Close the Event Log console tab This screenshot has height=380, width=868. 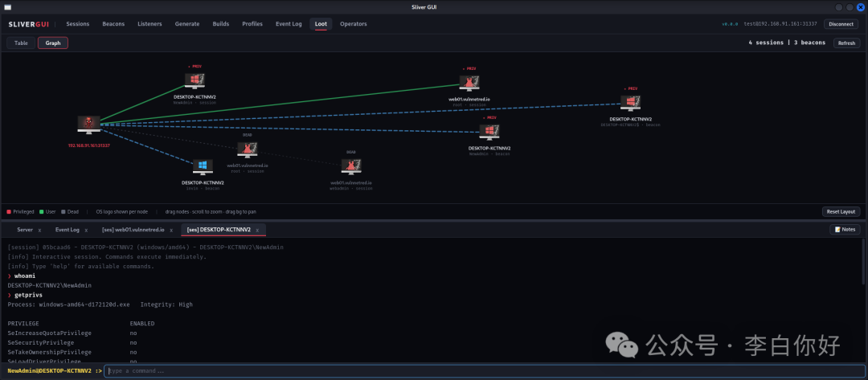(86, 230)
